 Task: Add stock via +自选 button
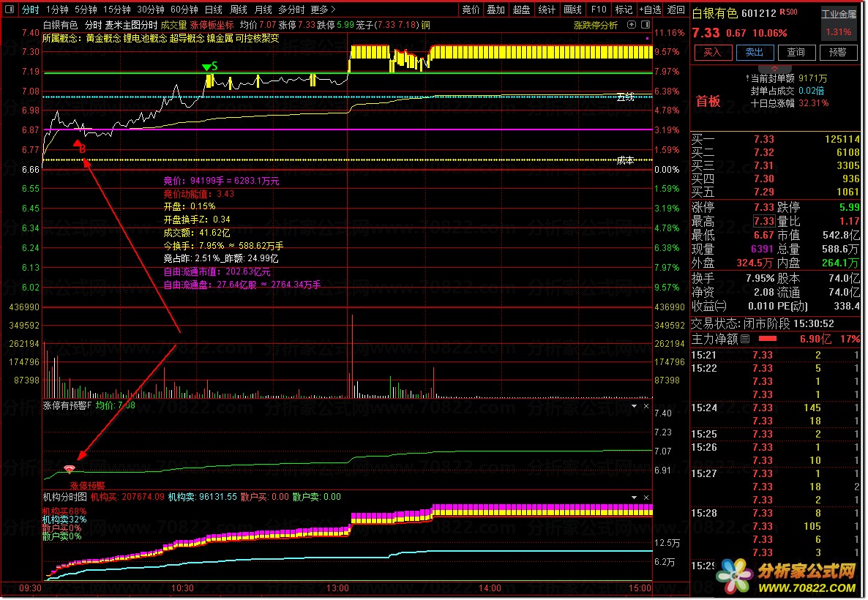650,10
